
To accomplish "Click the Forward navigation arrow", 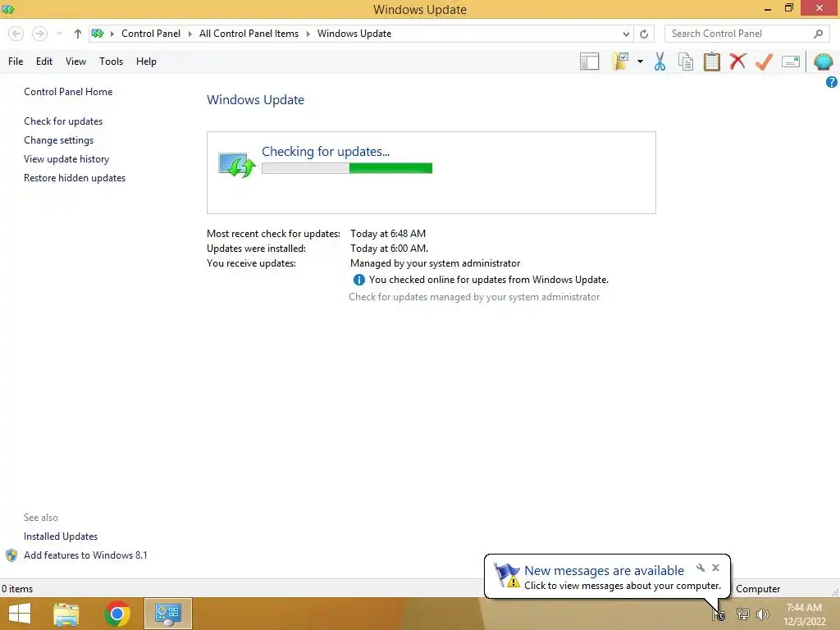I will click(x=39, y=34).
